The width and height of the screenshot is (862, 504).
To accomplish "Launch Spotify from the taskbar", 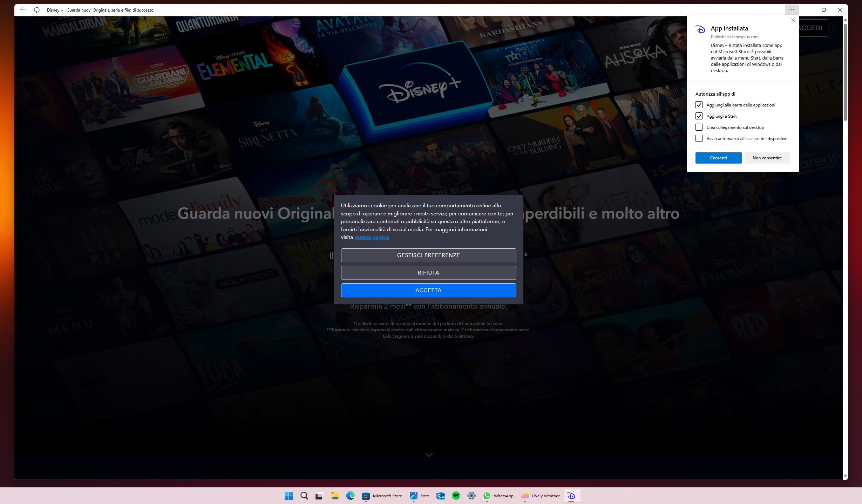I will pos(456,496).
